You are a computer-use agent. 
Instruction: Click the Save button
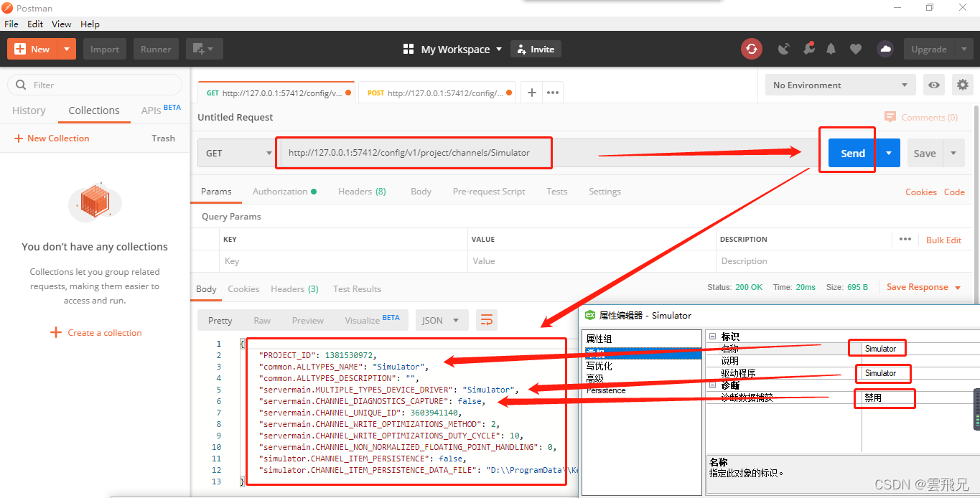click(x=925, y=153)
